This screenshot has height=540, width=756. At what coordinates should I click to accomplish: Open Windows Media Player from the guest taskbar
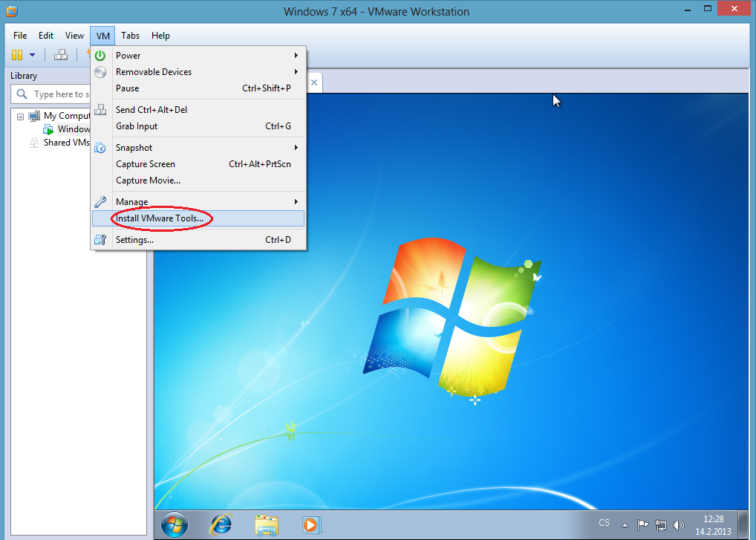pos(312,525)
